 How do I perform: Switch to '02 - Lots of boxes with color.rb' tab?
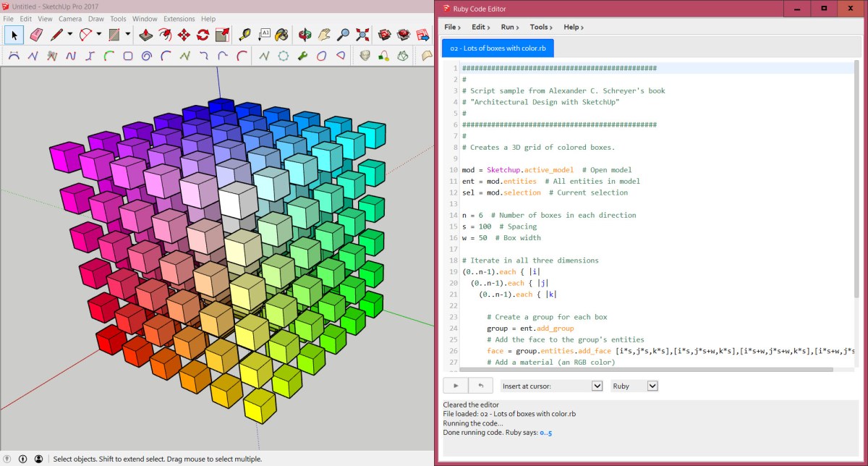click(x=497, y=48)
